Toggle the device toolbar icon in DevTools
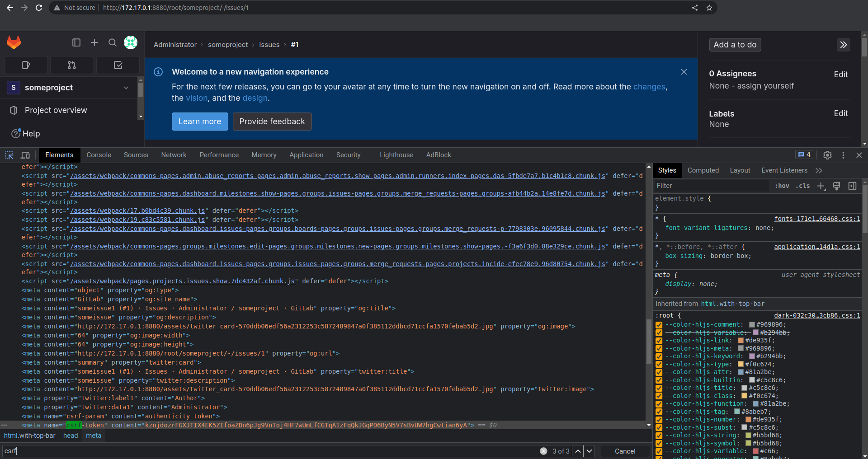The width and height of the screenshot is (868, 459). pyautogui.click(x=25, y=155)
